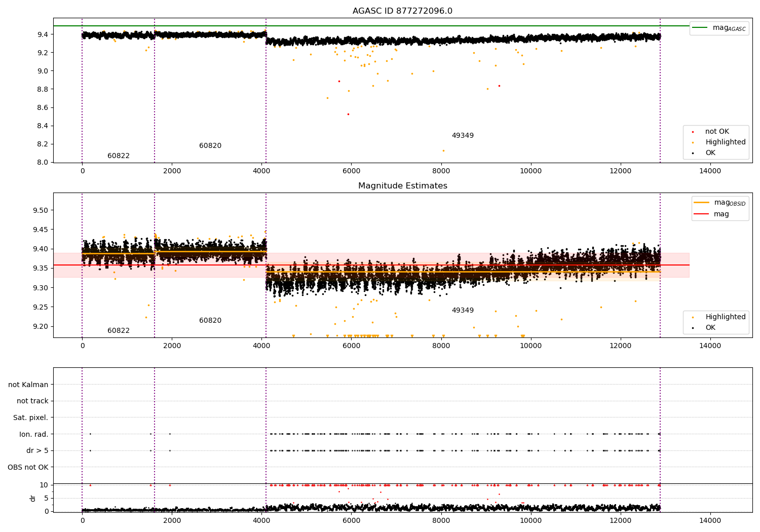The image size is (760, 532).
Task: Click the 'AGASC ID 877272096.0' plot title
Action: (402, 11)
